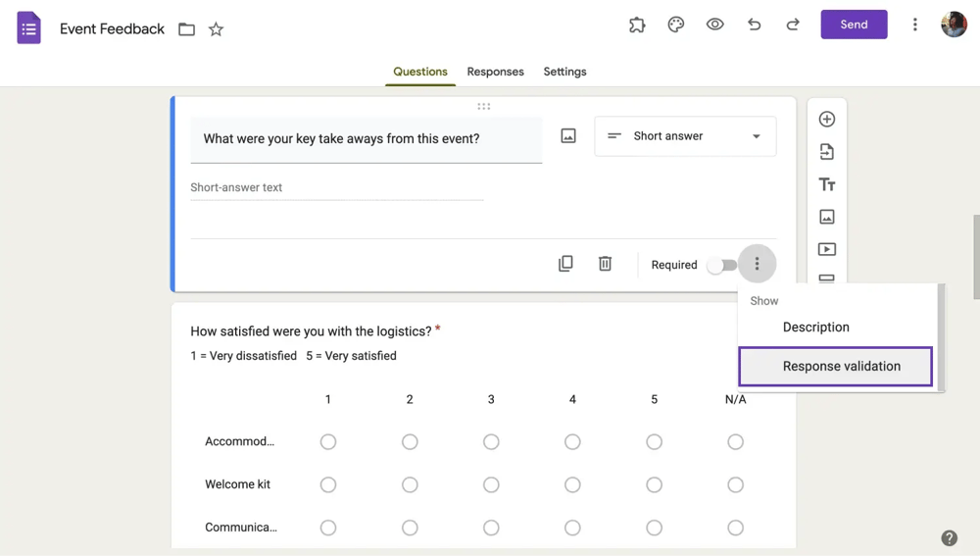Image resolution: width=980 pixels, height=556 pixels.
Task: Preview the form with eye icon
Action: (714, 25)
